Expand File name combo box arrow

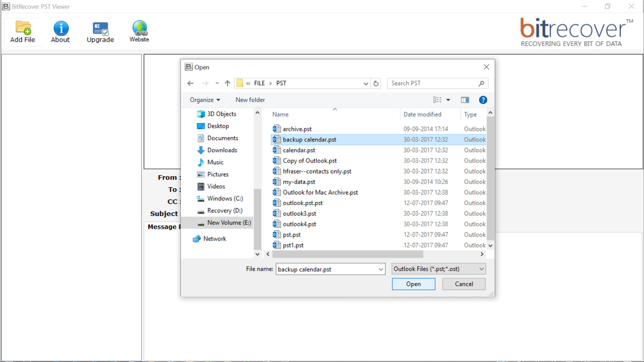click(x=381, y=269)
